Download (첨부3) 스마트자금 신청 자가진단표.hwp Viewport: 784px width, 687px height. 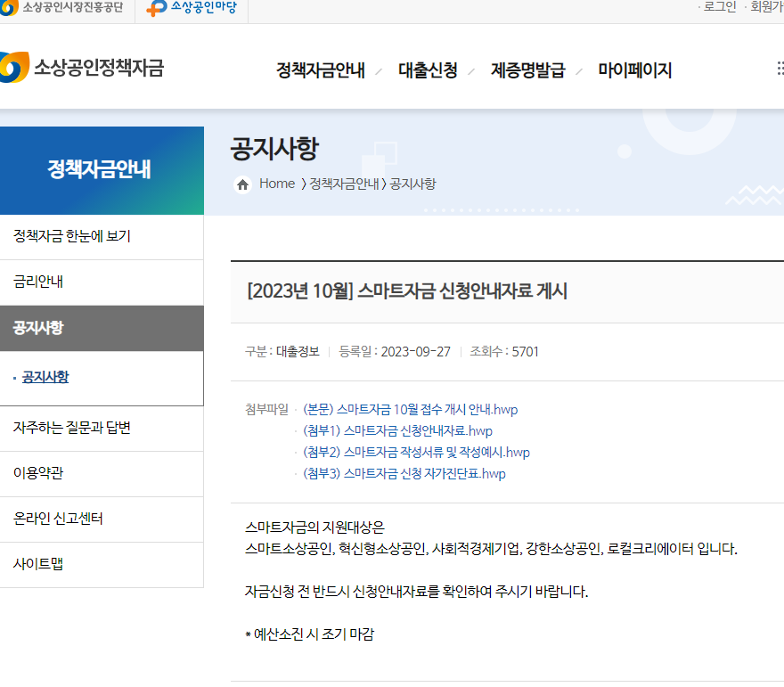[x=404, y=474]
